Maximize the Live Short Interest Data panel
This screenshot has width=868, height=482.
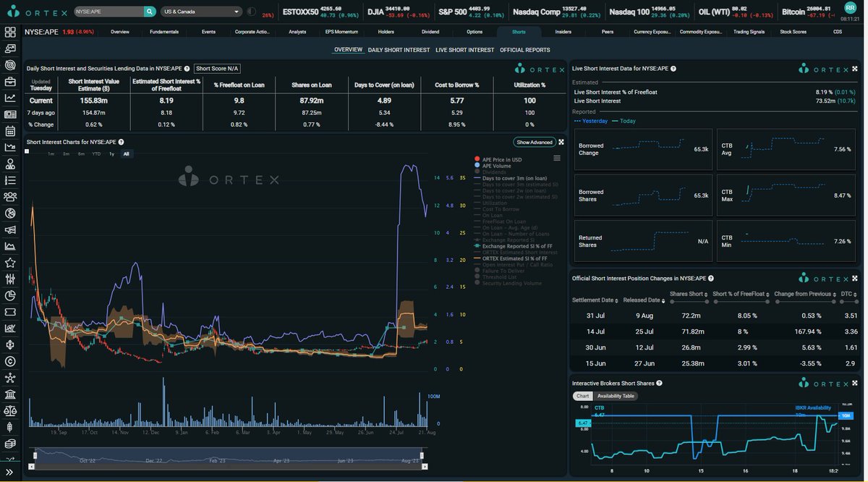tap(854, 68)
